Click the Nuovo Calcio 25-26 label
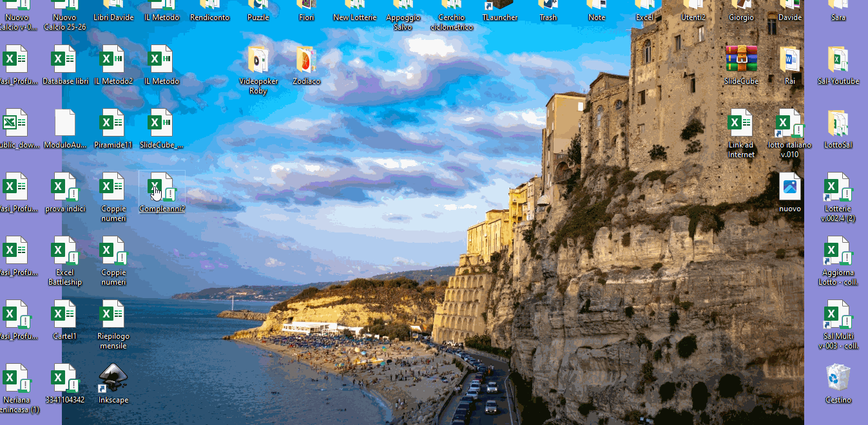 point(65,22)
